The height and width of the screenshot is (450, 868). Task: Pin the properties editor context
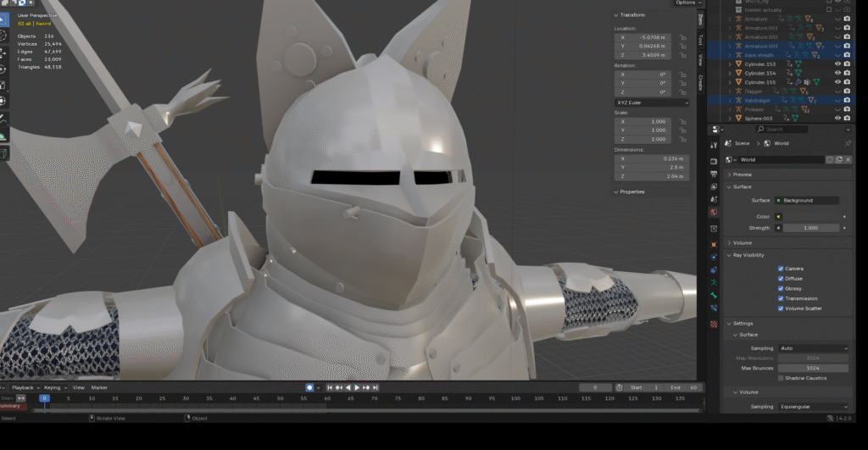tap(848, 144)
